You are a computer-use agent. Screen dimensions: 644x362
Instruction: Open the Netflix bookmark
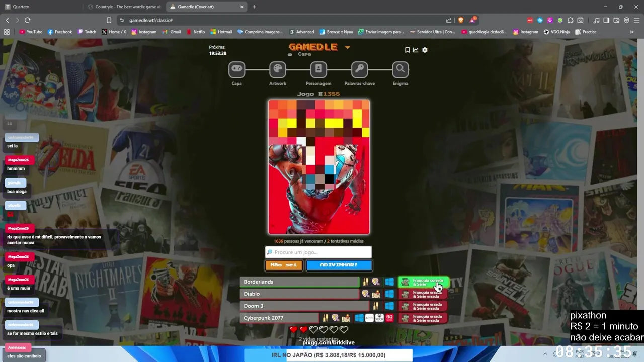click(x=196, y=32)
